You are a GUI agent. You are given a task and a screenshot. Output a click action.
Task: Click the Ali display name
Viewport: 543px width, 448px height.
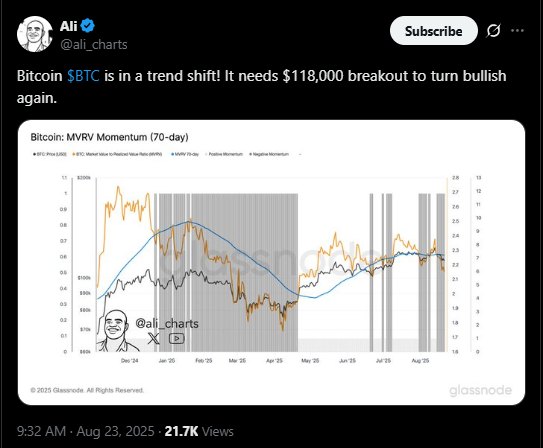pyautogui.click(x=69, y=26)
